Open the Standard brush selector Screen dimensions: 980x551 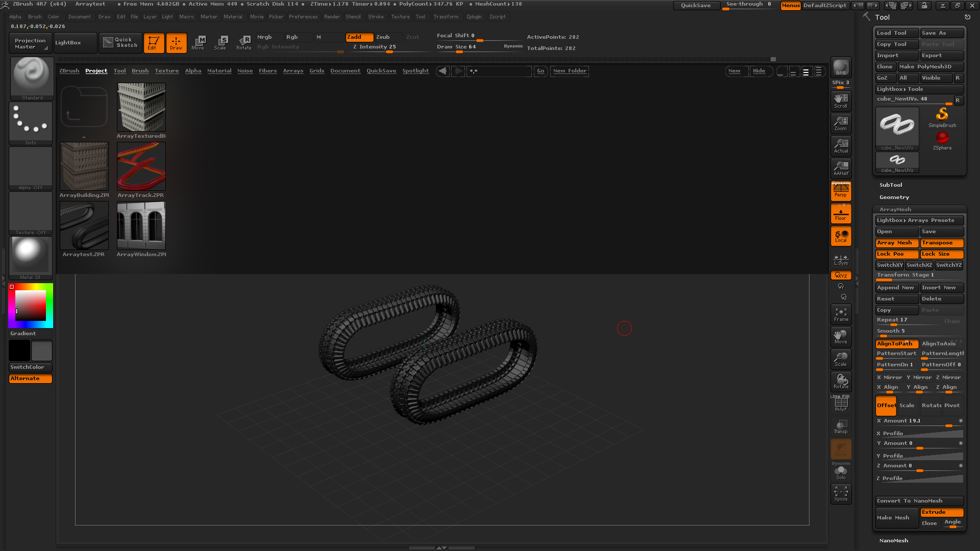click(x=32, y=78)
